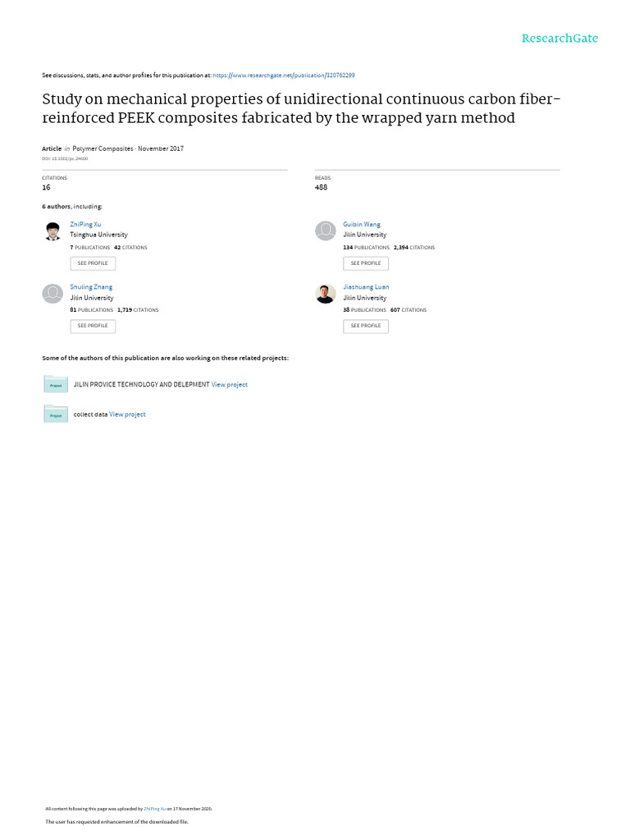Open Jiashuang Luan's profile photo
The image size is (630, 840).
326,294
